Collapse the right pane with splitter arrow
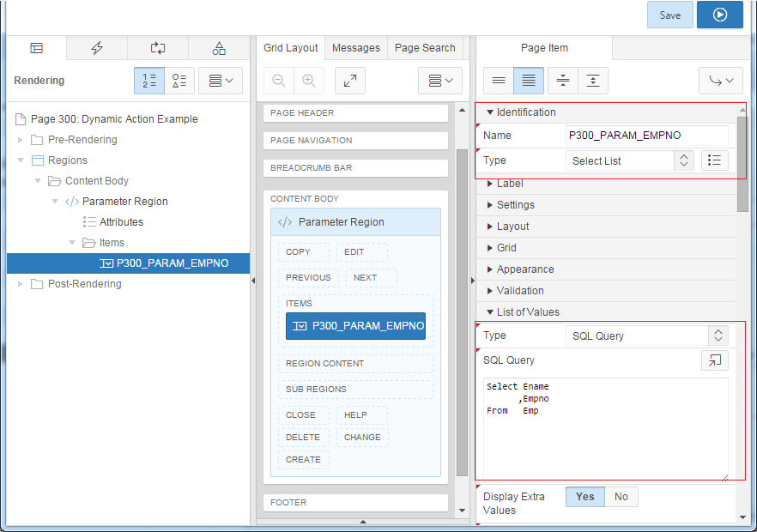The image size is (757, 532). [x=473, y=281]
